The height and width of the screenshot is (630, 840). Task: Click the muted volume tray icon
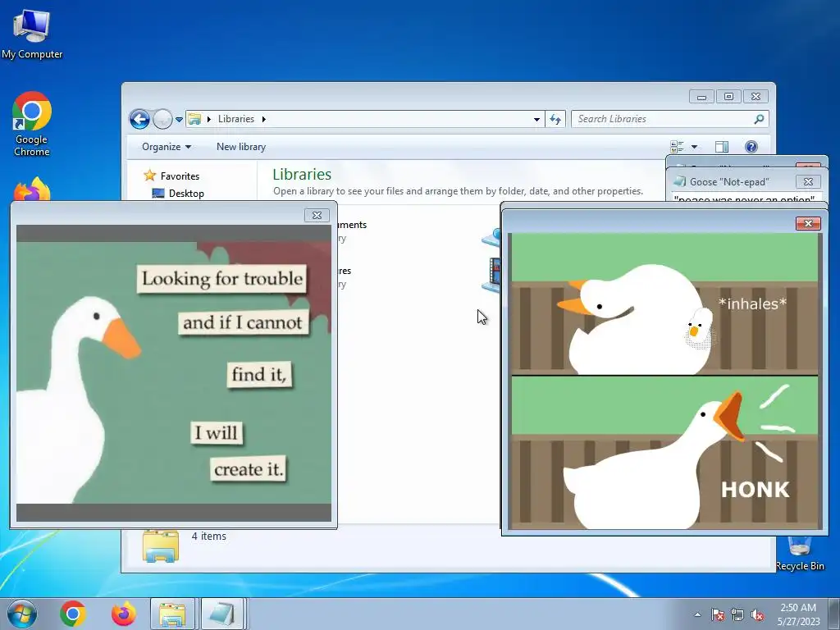pyautogui.click(x=757, y=614)
